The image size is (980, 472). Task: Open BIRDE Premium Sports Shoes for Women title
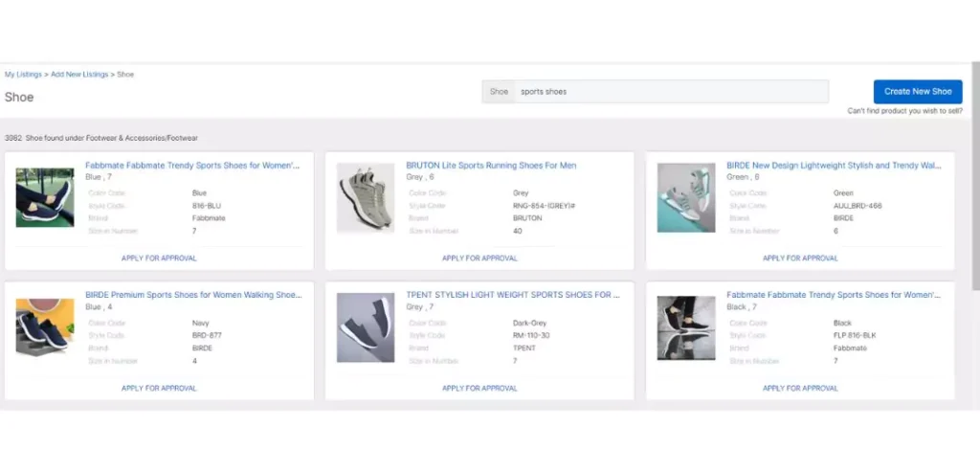(193, 296)
